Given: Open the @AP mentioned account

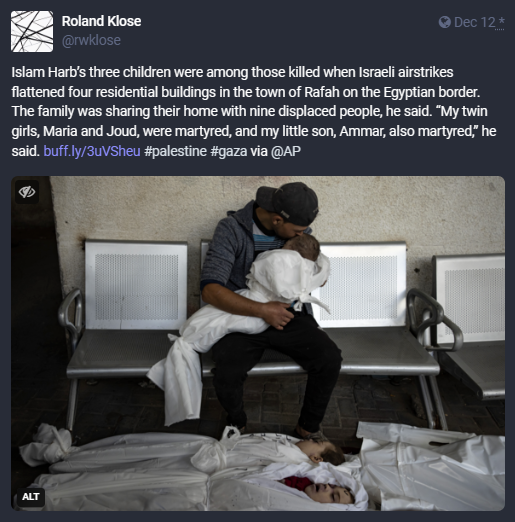Looking at the screenshot, I should click(x=286, y=151).
